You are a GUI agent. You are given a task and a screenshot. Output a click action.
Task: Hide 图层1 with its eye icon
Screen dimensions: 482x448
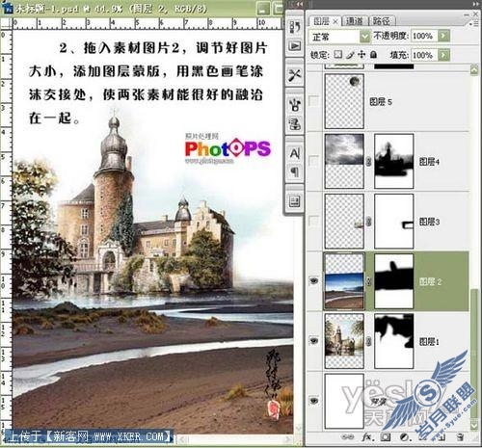coord(313,341)
